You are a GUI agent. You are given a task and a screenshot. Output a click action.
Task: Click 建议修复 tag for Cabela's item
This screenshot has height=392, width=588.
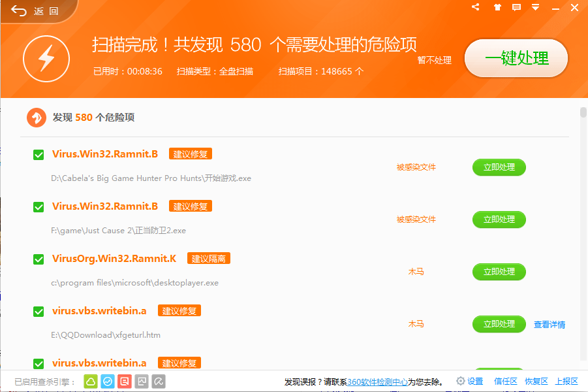tap(191, 154)
